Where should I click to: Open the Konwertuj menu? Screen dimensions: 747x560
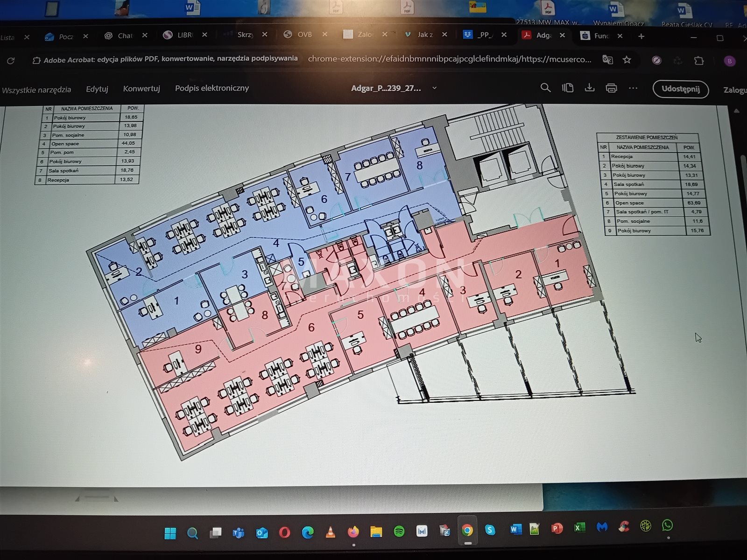click(x=141, y=88)
